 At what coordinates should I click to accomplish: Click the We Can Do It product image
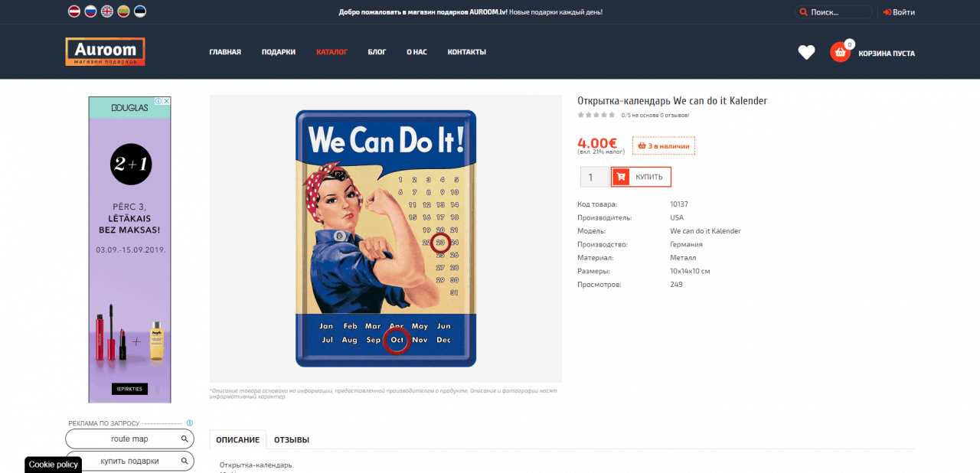[386, 238]
